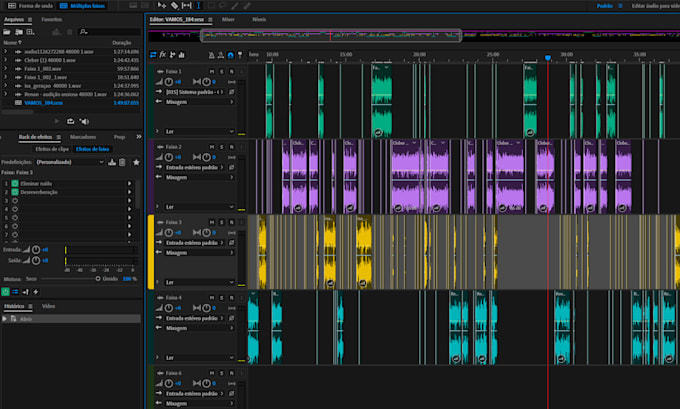Open Faixa 2 Ler automation mode dropdown
The width and height of the screenshot is (680, 409).
[199, 207]
